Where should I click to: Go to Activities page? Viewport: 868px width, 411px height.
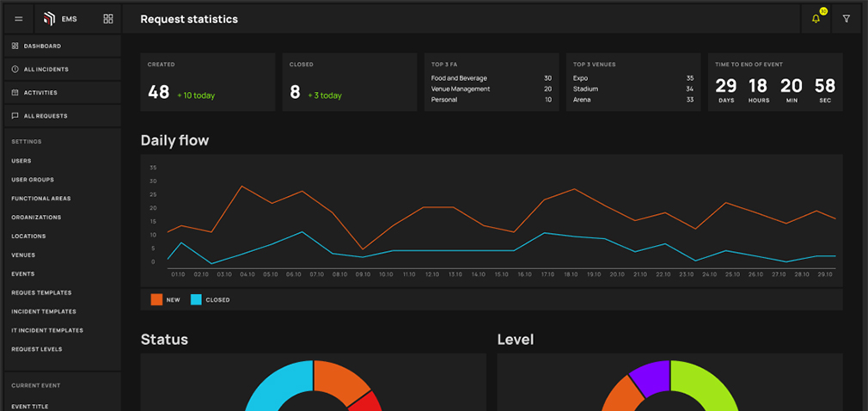(x=63, y=93)
